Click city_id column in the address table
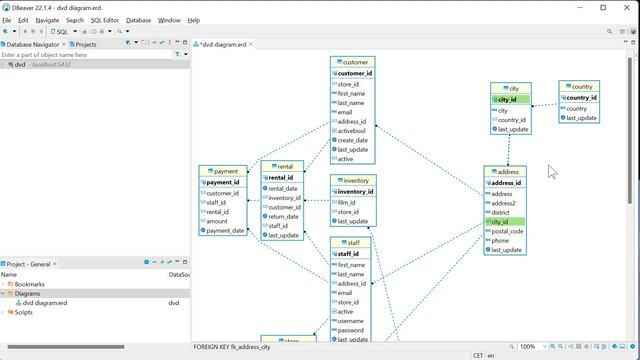 (x=505, y=222)
